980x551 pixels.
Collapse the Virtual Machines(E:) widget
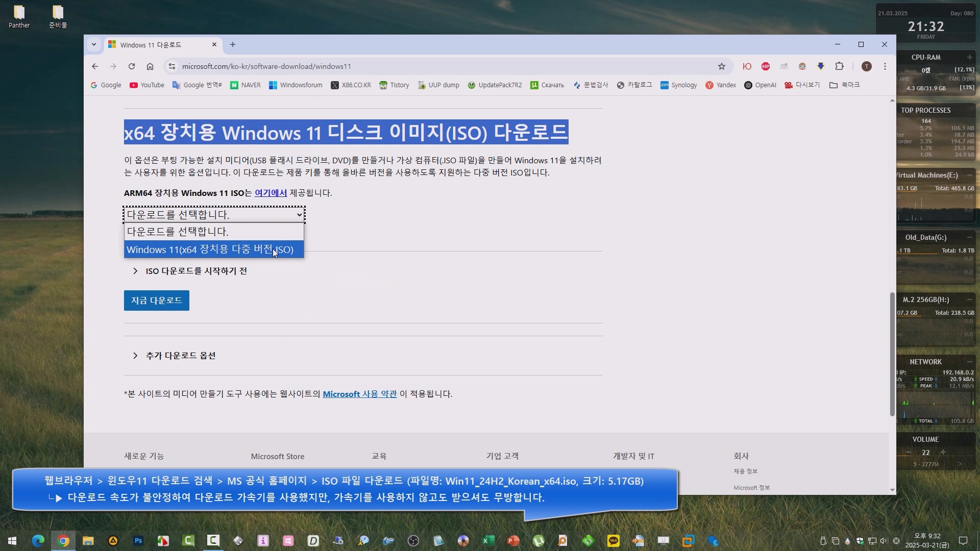969,175
